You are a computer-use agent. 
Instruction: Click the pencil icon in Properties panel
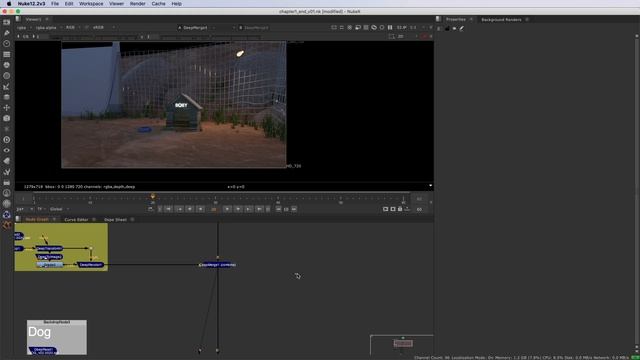coord(462,29)
